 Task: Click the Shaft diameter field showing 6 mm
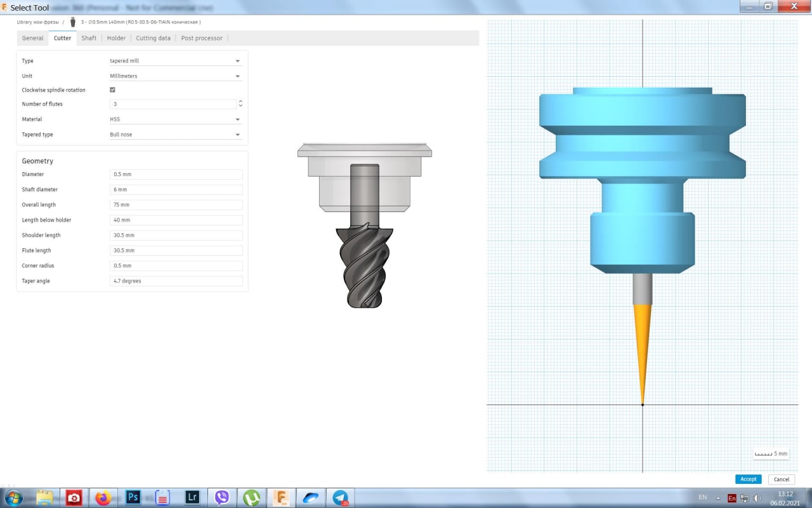pos(176,189)
